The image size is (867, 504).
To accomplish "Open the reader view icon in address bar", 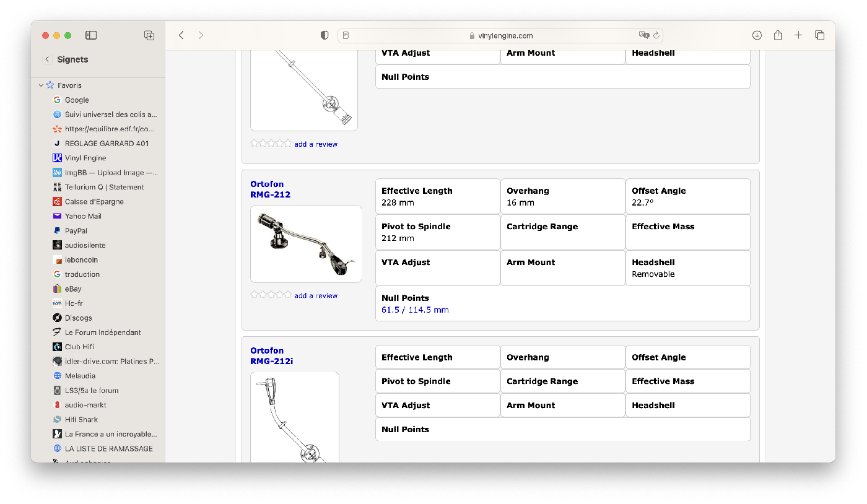I will pyautogui.click(x=346, y=35).
